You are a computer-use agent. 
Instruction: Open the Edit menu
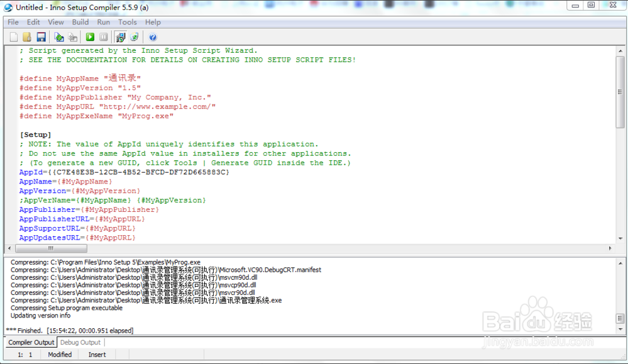(33, 22)
